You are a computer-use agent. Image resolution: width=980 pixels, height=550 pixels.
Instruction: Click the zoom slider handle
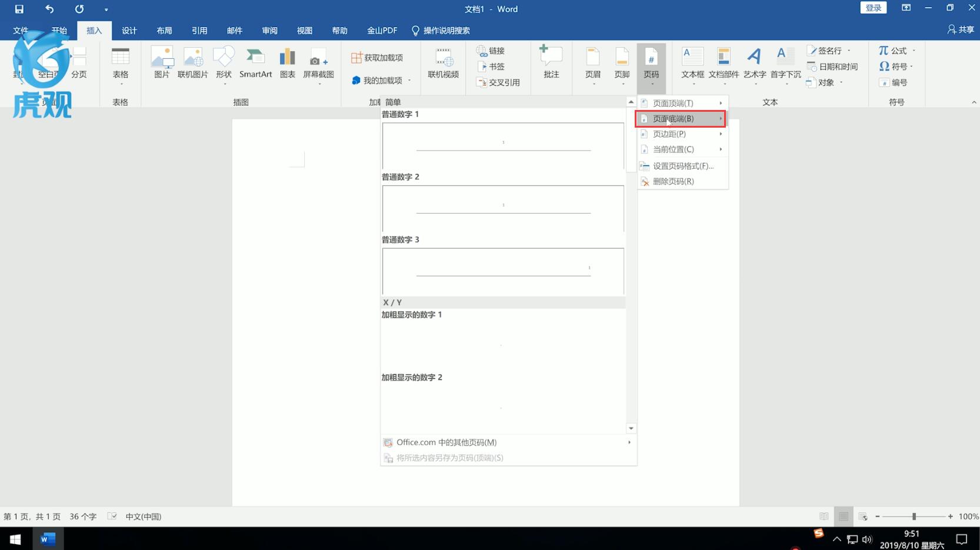(914, 516)
